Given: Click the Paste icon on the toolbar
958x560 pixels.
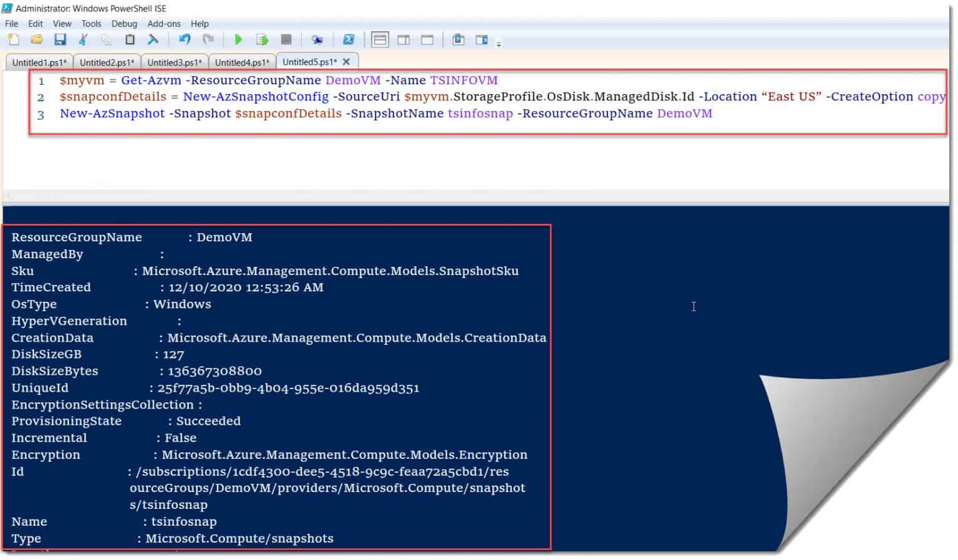Looking at the screenshot, I should 129,39.
